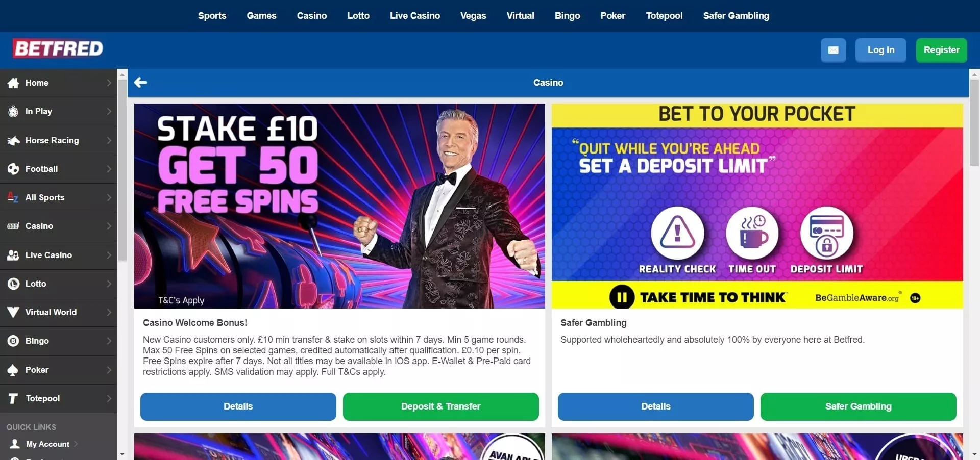Expand the Virtual World chevron

109,312
